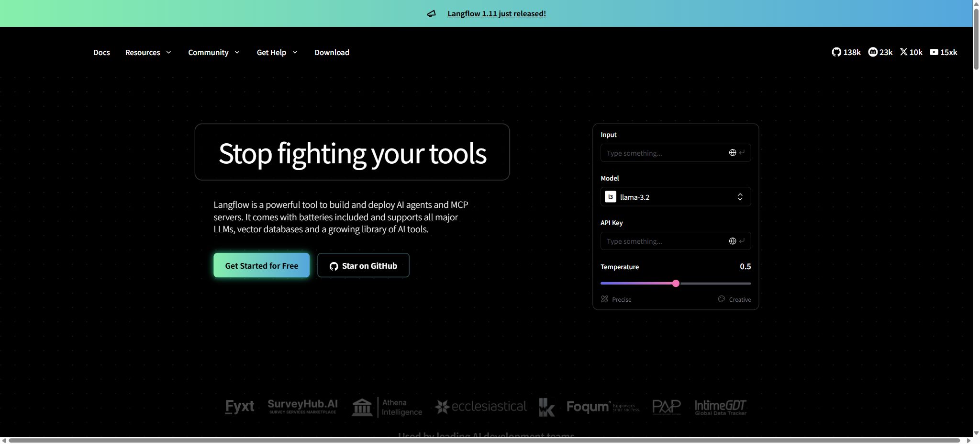Image resolution: width=980 pixels, height=444 pixels.
Task: Click the megaphone announcement icon
Action: [431, 13]
